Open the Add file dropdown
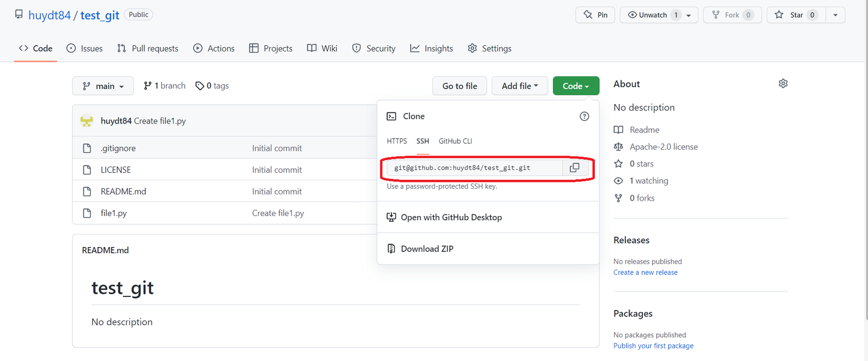 pos(519,86)
